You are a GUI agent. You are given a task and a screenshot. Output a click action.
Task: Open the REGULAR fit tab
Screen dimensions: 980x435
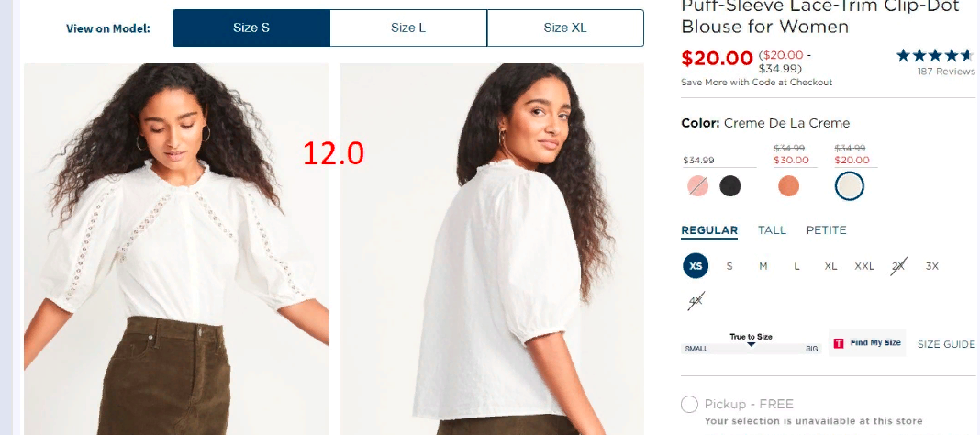click(709, 230)
